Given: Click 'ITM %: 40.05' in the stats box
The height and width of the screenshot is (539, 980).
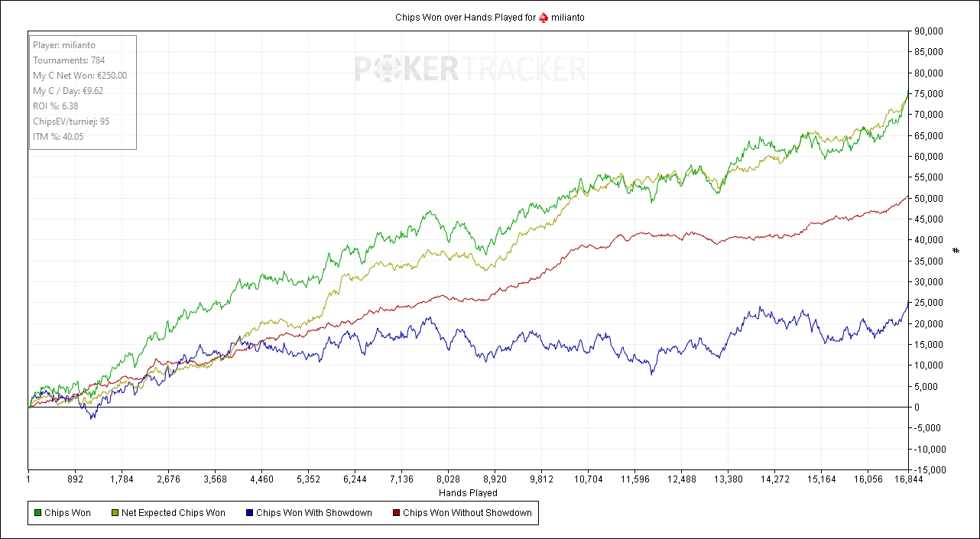Looking at the screenshot, I should [58, 137].
